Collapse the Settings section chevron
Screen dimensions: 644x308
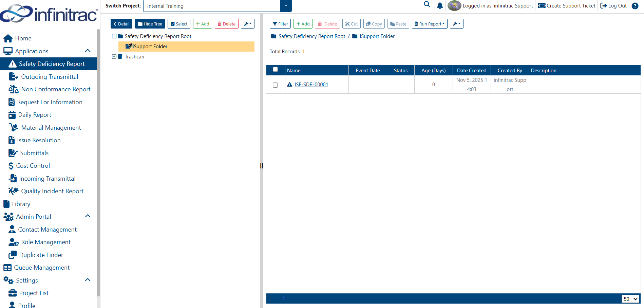(88, 280)
